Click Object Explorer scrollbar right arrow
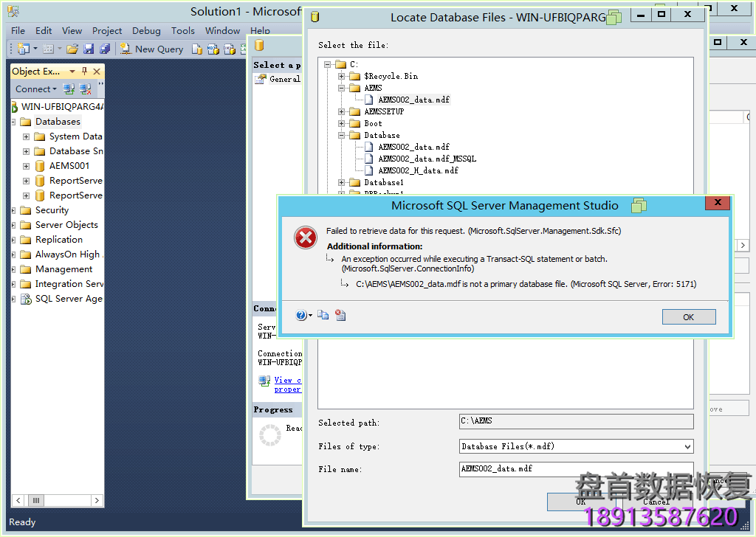This screenshot has height=537, width=756. point(97,500)
